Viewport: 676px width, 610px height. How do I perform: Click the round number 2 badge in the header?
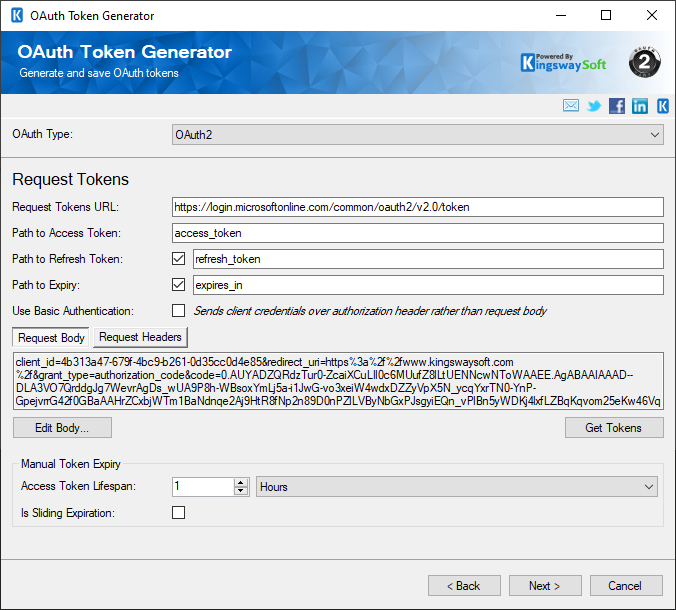pos(645,62)
